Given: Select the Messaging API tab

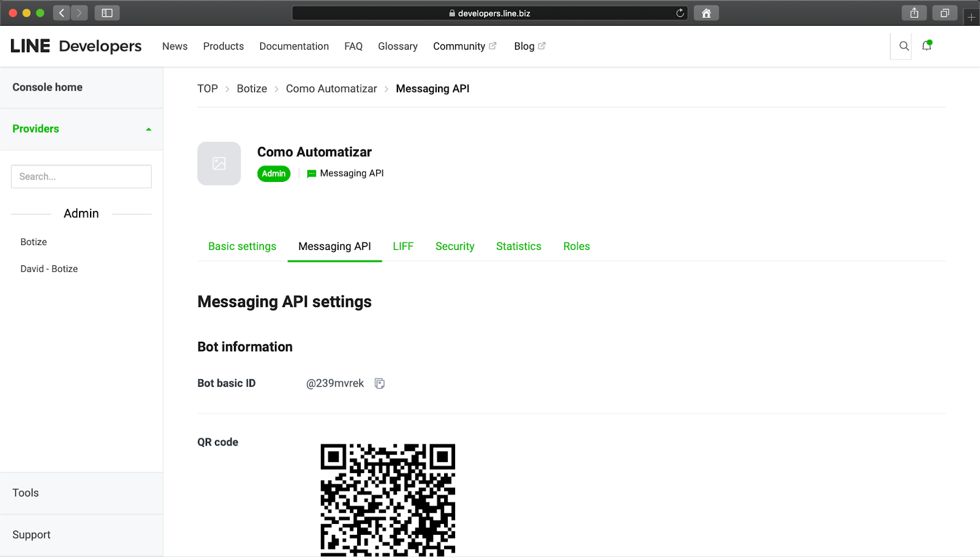Looking at the screenshot, I should click(334, 246).
